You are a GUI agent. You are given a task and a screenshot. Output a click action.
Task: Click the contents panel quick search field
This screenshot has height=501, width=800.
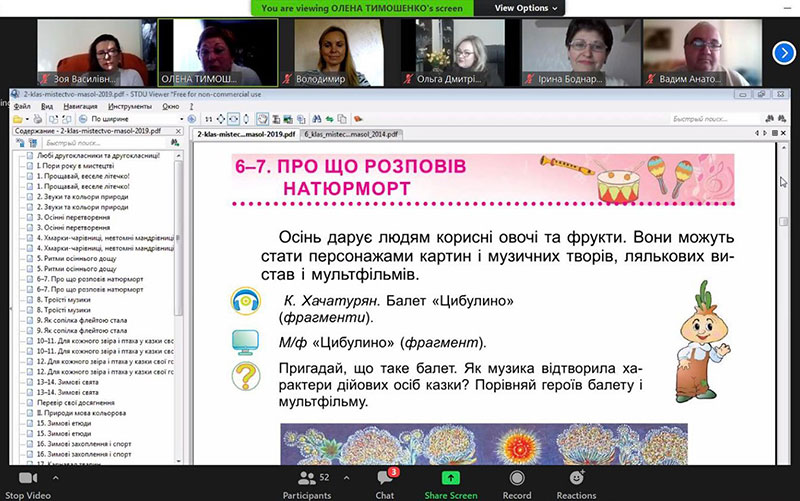click(x=105, y=143)
